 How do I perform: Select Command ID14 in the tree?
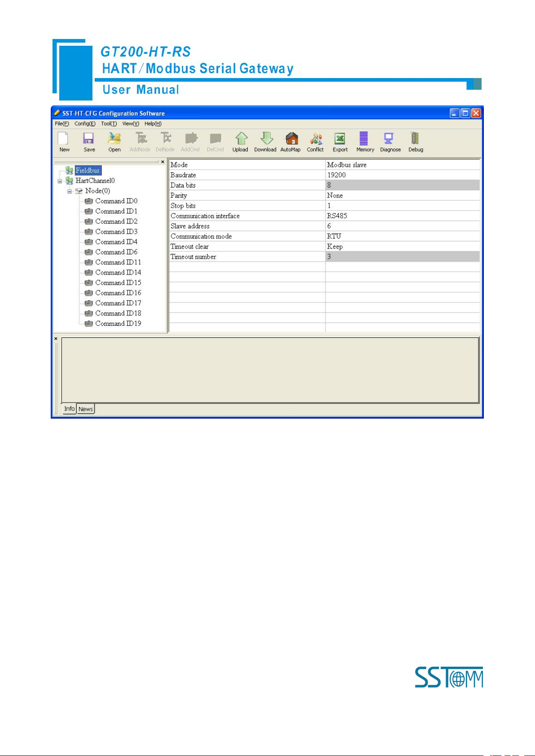point(118,272)
